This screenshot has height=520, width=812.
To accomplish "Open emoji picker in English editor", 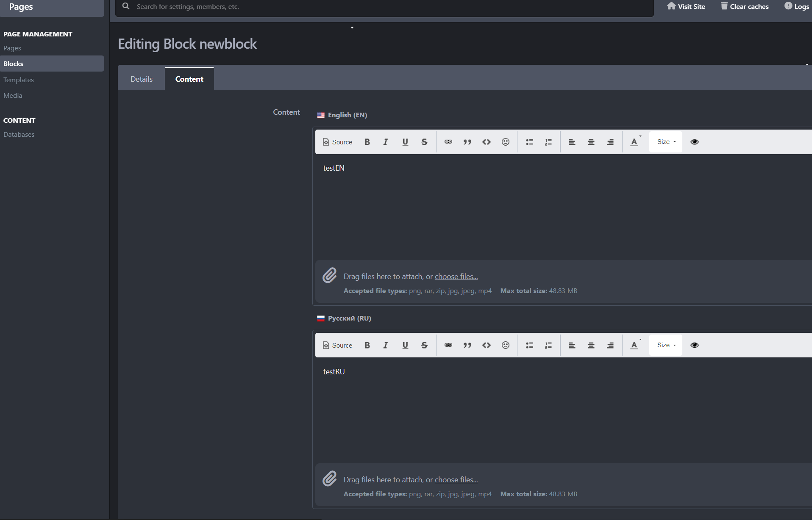I will pos(505,142).
